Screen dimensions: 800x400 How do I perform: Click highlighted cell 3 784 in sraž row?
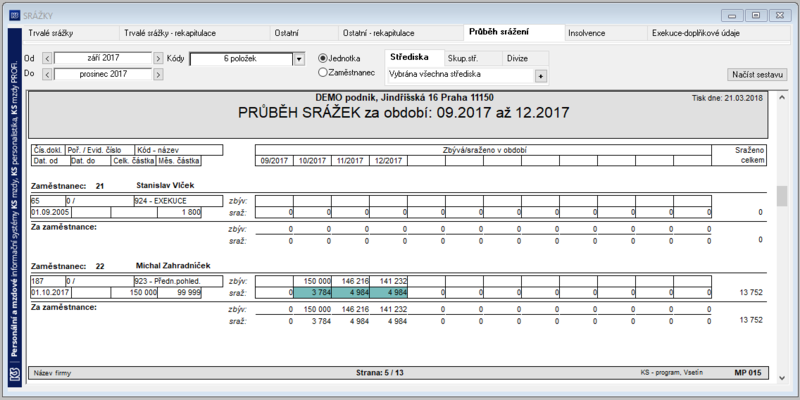coord(312,293)
